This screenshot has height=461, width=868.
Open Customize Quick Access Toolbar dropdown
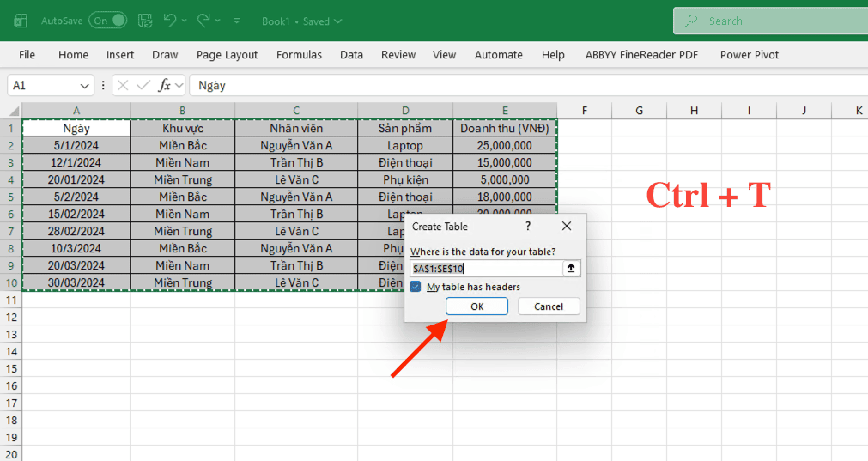coord(236,21)
